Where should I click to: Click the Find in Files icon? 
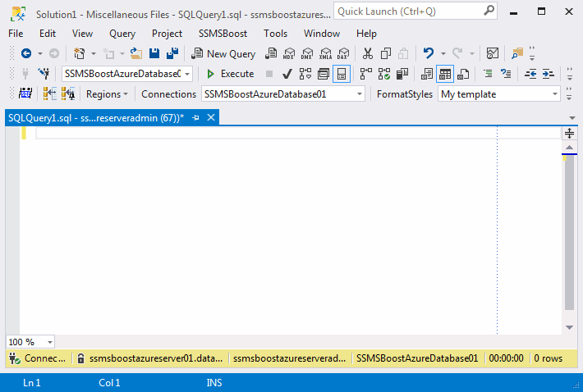point(516,53)
